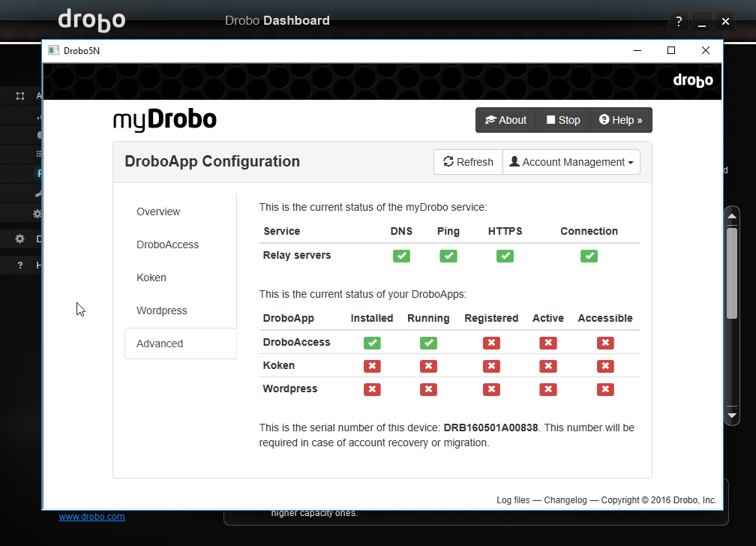Open the Account Management dropdown

[x=571, y=161]
